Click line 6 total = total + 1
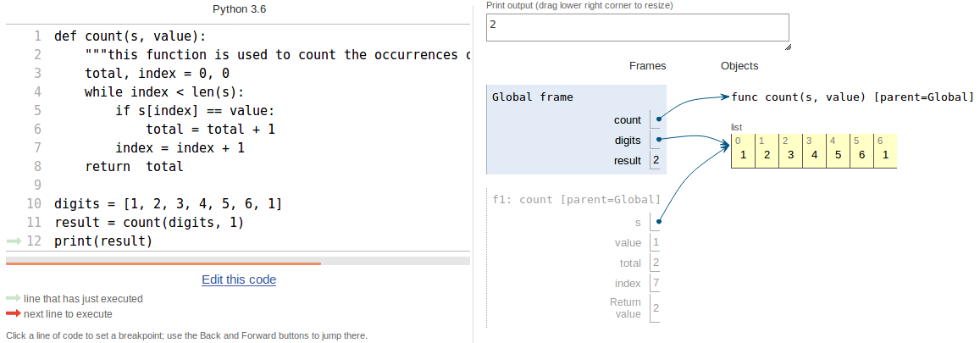The image size is (980, 343). pyautogui.click(x=211, y=130)
